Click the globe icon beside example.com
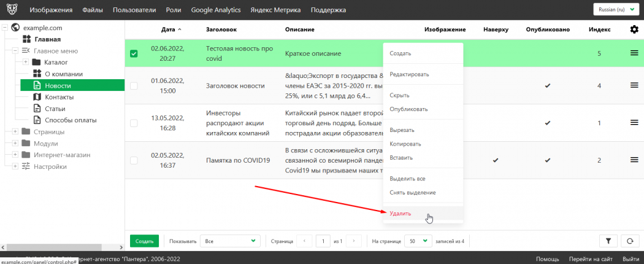Screen dimensions: 644x264 pos(15,28)
